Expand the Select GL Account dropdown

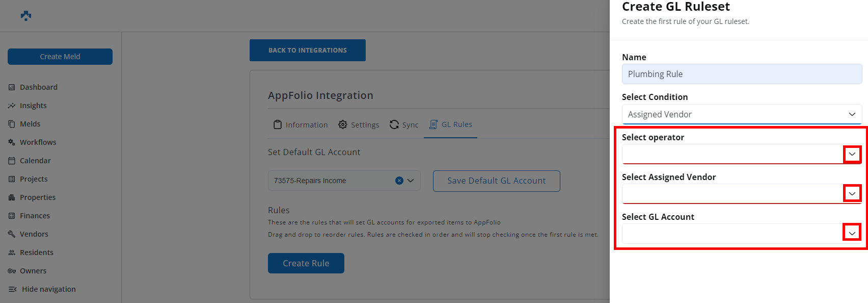pos(852,233)
